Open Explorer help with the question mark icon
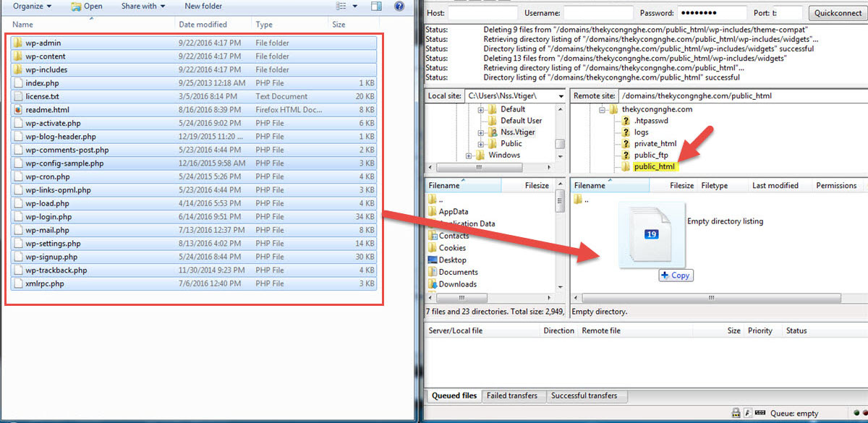Image resolution: width=868 pixels, height=423 pixels. click(x=399, y=7)
